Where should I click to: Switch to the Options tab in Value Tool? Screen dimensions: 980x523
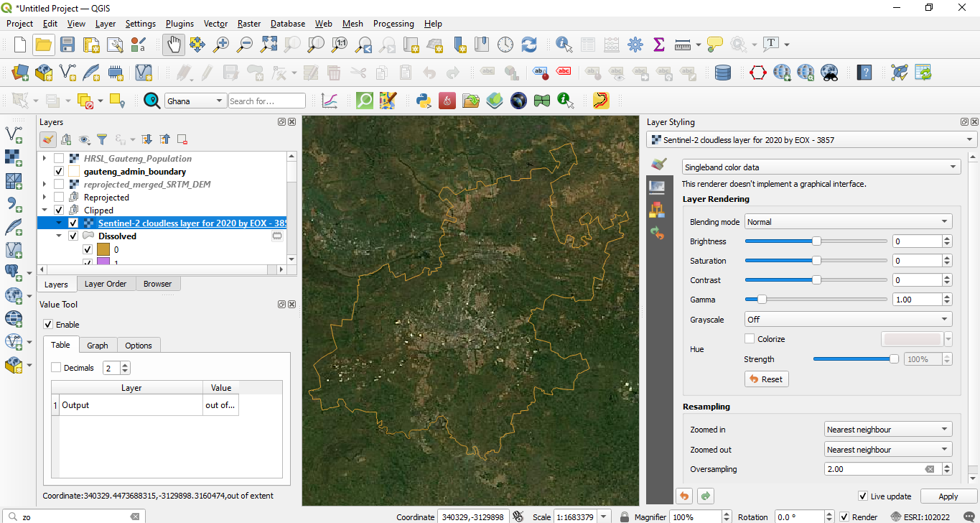(139, 346)
